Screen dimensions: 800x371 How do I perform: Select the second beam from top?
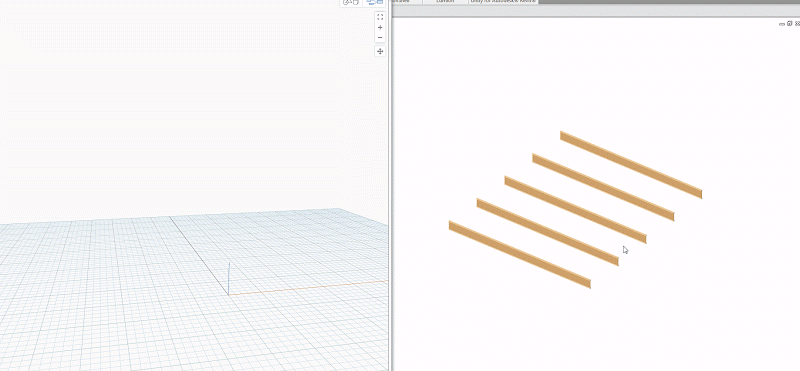[x=603, y=187]
